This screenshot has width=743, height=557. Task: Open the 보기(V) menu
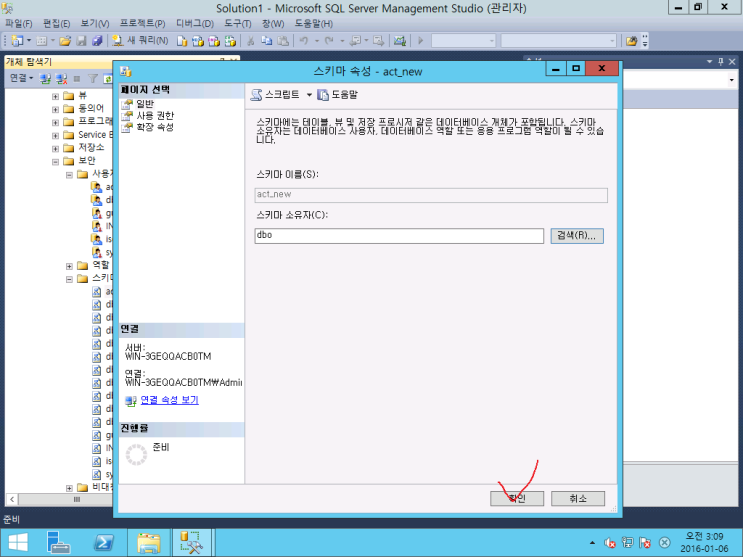(95, 23)
